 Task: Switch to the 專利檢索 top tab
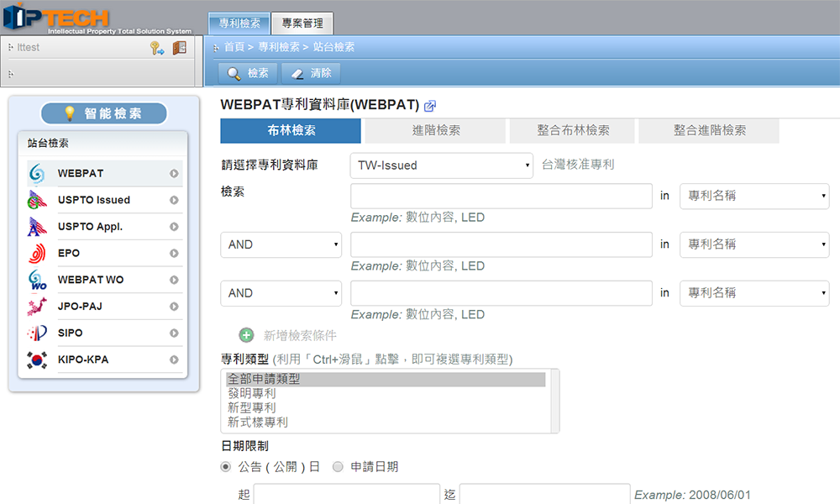(239, 24)
